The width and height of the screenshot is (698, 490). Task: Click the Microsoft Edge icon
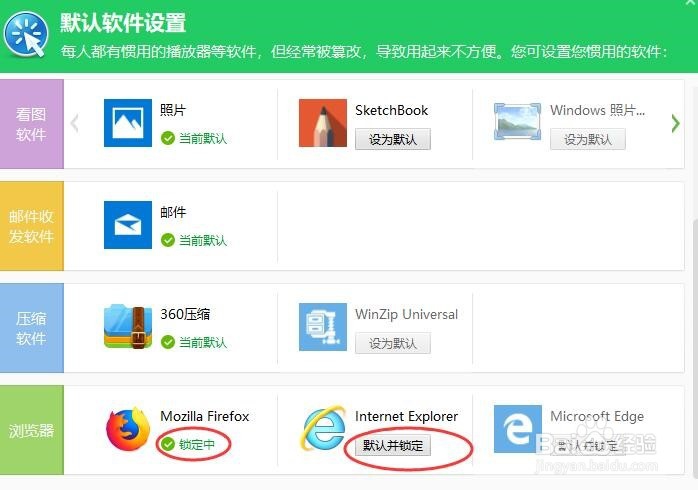pos(518,429)
